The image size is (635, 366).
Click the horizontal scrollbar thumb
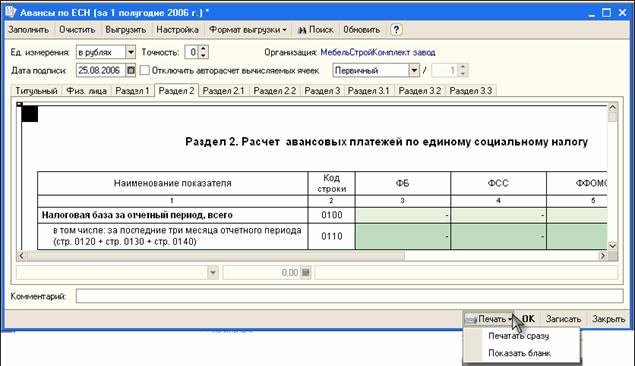click(x=215, y=256)
